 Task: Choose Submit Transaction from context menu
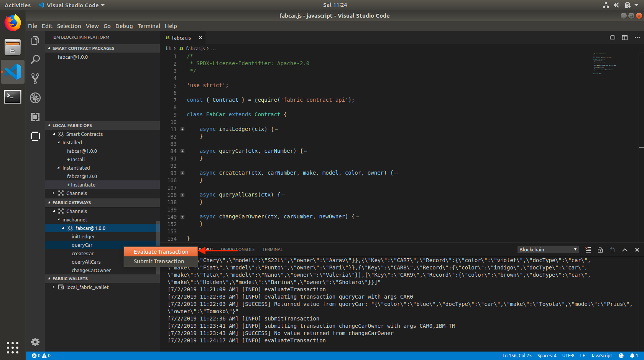point(161,261)
